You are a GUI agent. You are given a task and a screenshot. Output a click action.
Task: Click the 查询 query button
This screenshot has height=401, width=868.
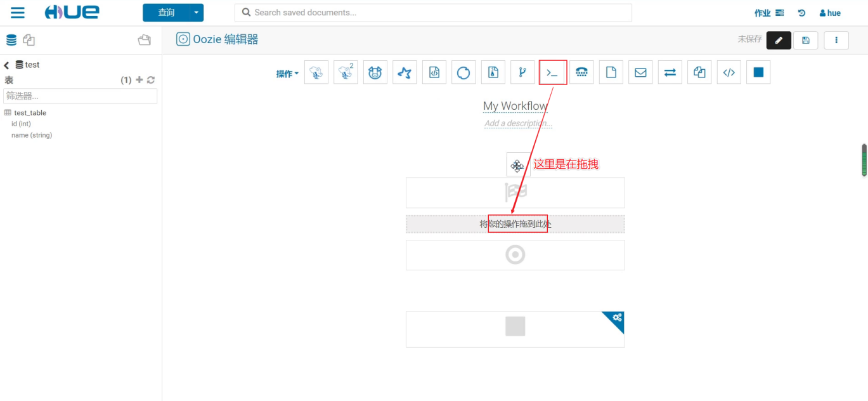166,13
